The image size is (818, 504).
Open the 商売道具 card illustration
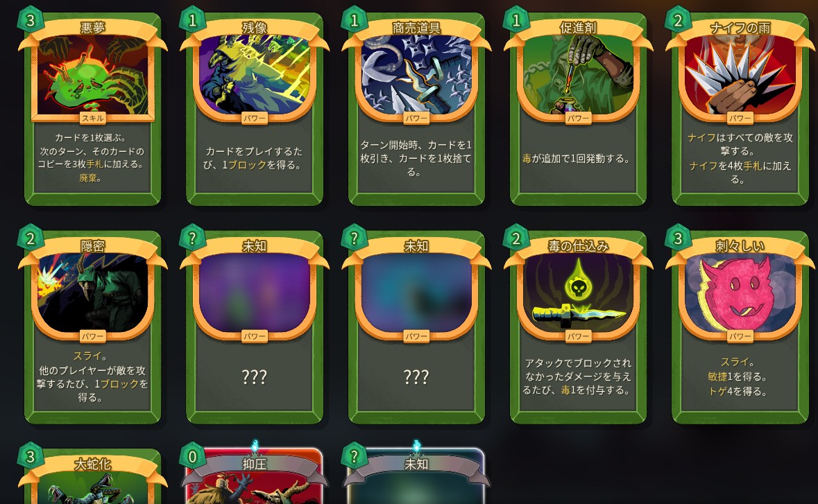[416, 76]
